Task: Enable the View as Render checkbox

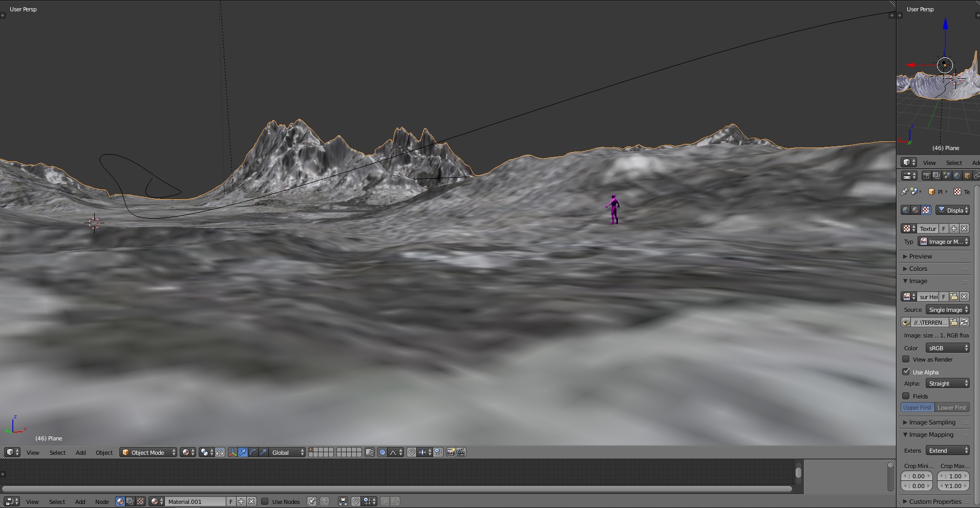Action: pos(906,359)
